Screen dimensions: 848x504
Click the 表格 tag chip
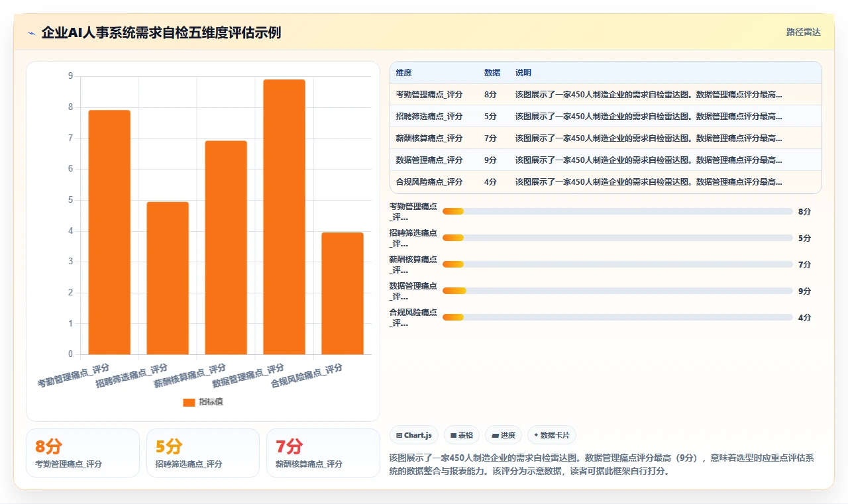(x=462, y=435)
